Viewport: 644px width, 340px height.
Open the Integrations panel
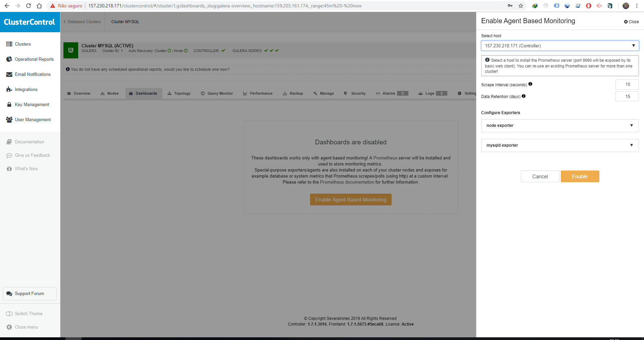coord(26,89)
